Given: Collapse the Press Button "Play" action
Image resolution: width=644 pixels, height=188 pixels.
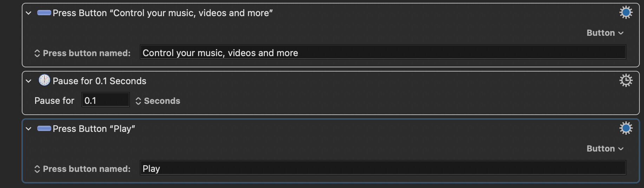Looking at the screenshot, I should 28,129.
